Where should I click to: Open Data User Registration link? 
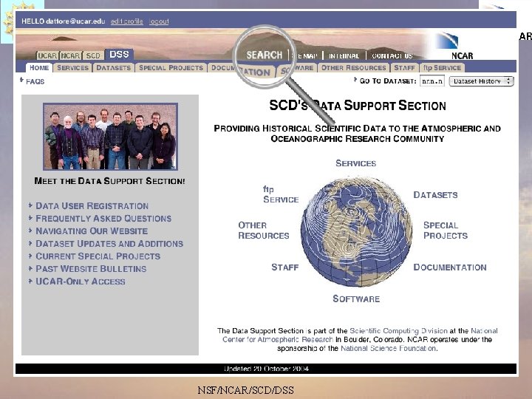(x=92, y=206)
